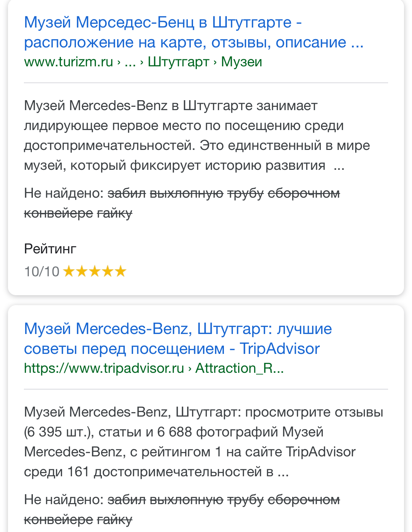412x532 pixels.
Task: Click the https://www.tripadvisor.ru URL text
Action: [x=103, y=368]
